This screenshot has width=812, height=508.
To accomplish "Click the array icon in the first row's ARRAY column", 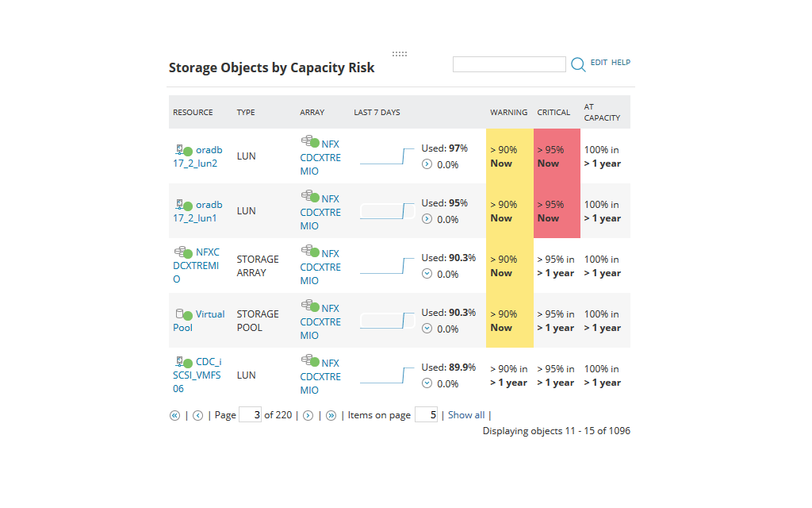I will pos(307,141).
